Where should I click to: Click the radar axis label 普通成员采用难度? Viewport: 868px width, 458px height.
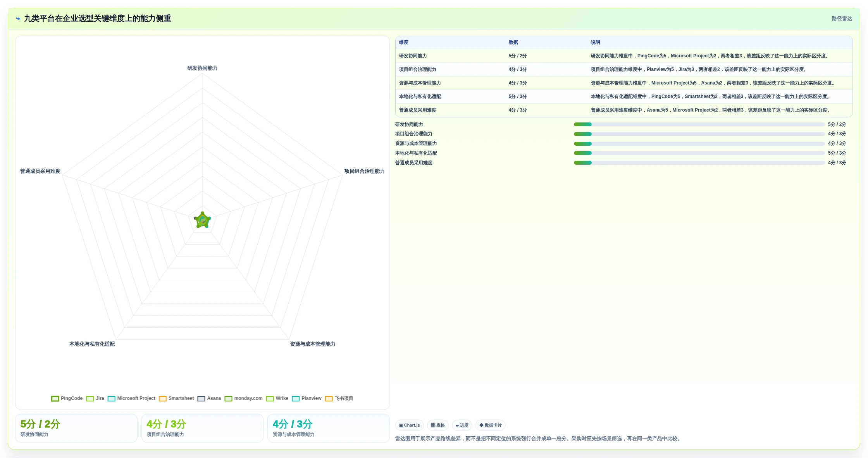(40, 171)
